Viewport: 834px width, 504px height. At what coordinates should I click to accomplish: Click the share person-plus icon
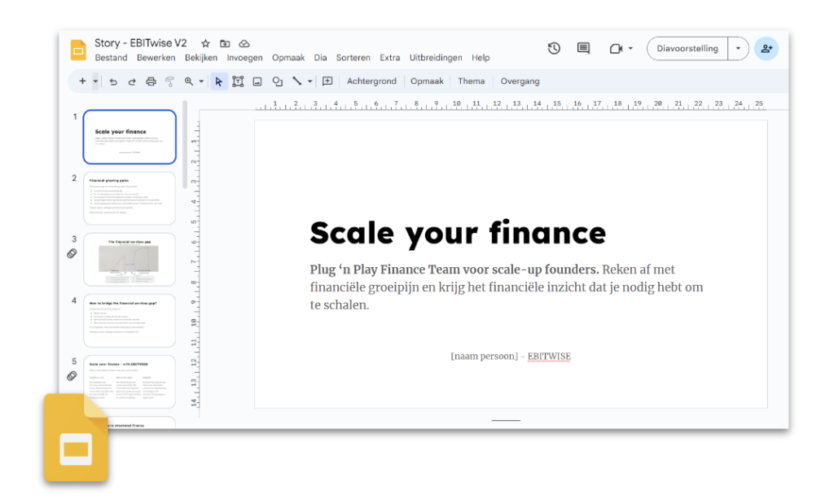click(x=766, y=48)
